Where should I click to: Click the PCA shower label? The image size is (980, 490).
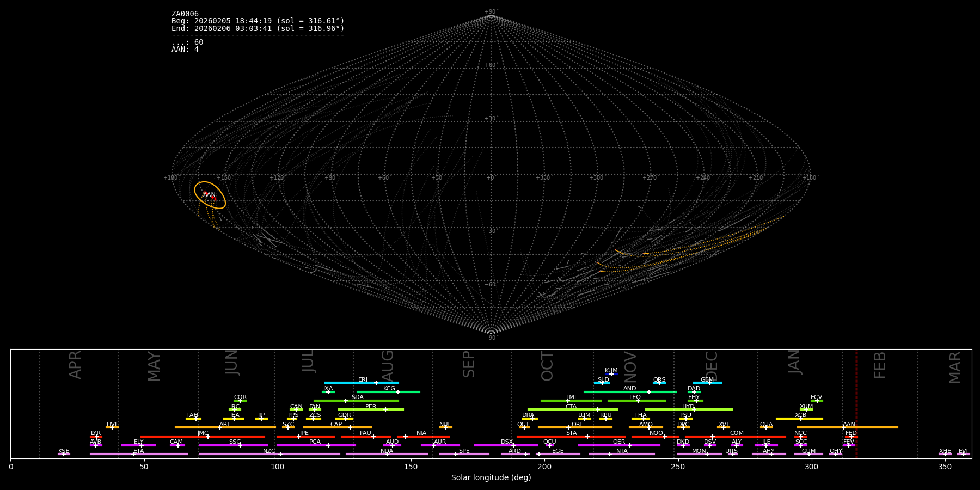pos(315,442)
